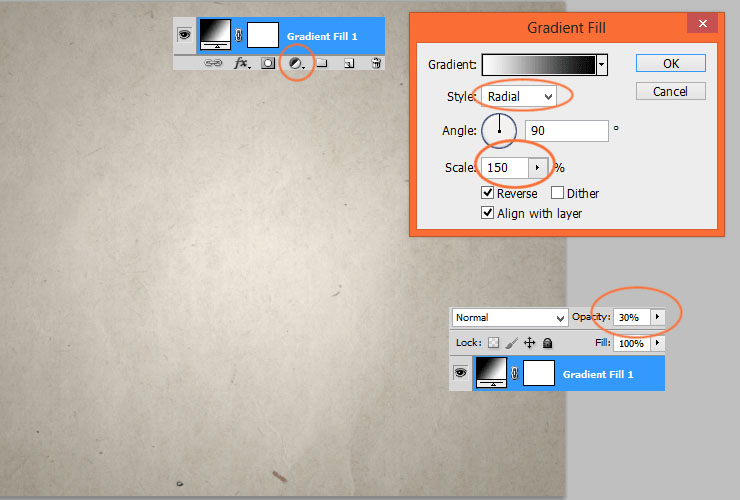Click the delete layer trash icon
The height and width of the screenshot is (500, 740).
376,63
